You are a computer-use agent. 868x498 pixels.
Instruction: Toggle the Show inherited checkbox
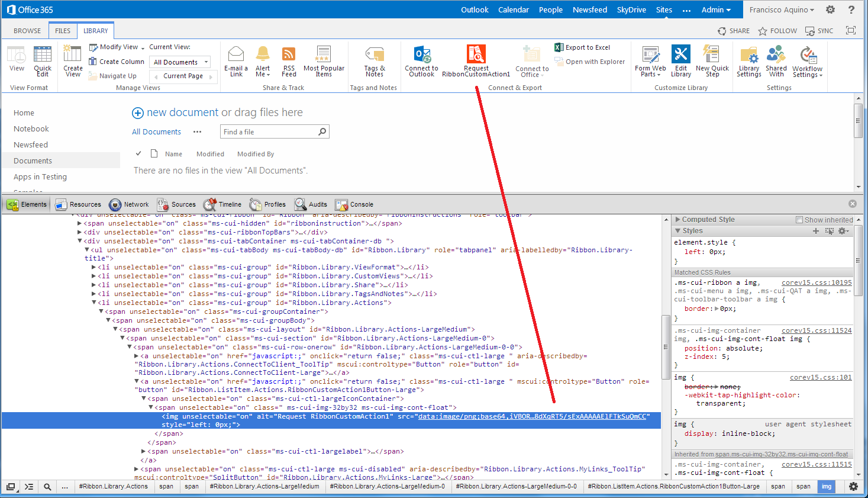[x=799, y=220]
